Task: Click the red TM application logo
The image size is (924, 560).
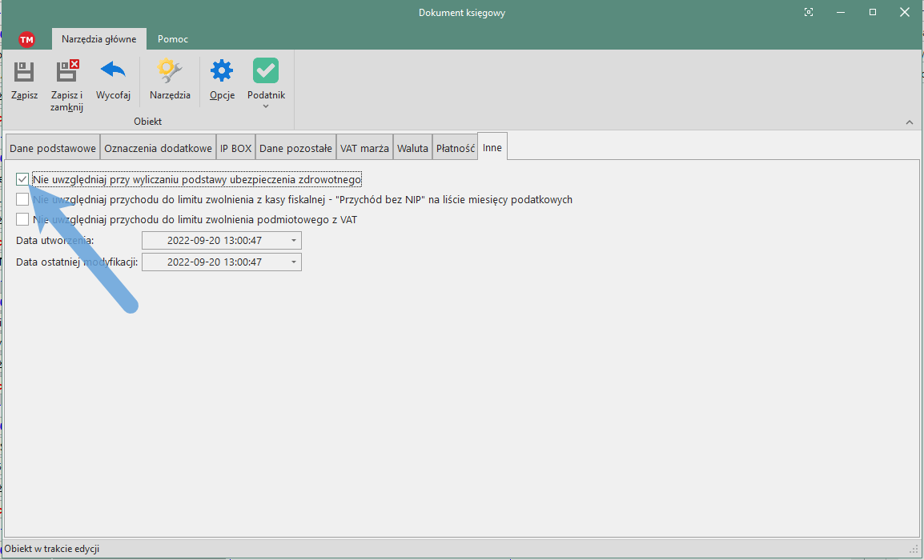Action: click(26, 39)
